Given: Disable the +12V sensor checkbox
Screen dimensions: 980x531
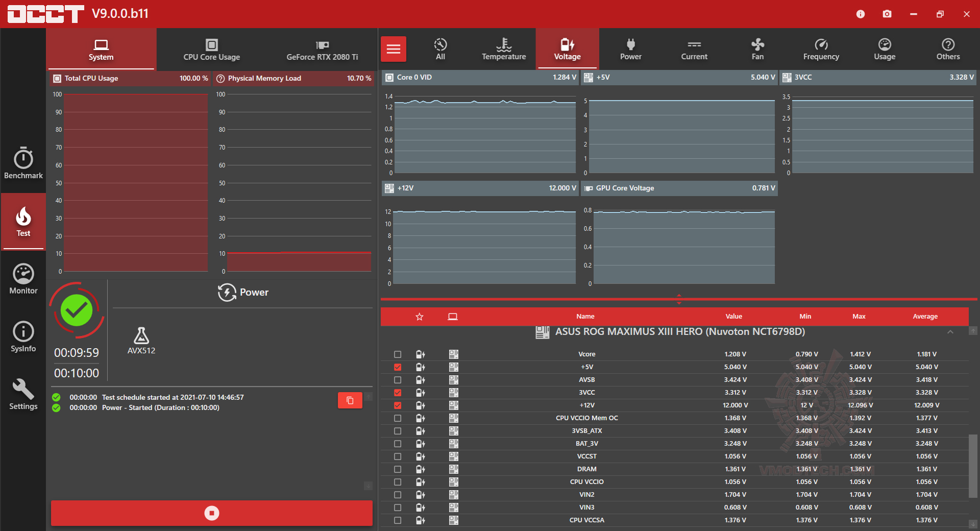Looking at the screenshot, I should tap(398, 405).
